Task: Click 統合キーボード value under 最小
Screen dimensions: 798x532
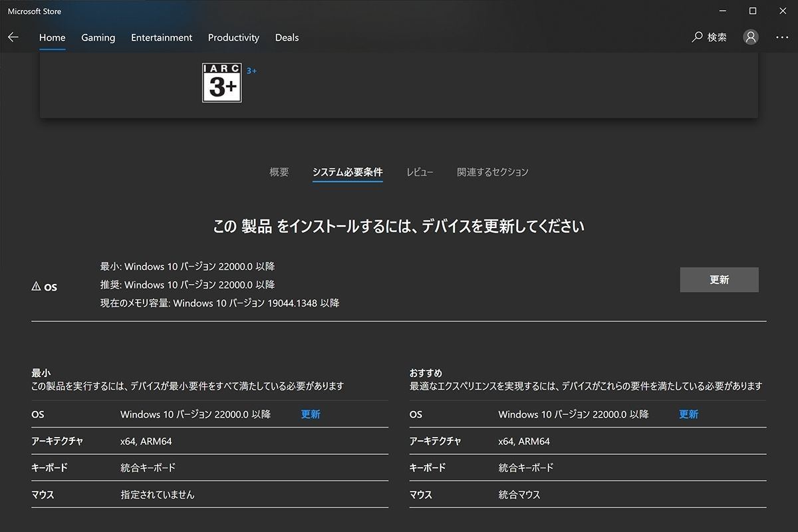Action: [148, 468]
